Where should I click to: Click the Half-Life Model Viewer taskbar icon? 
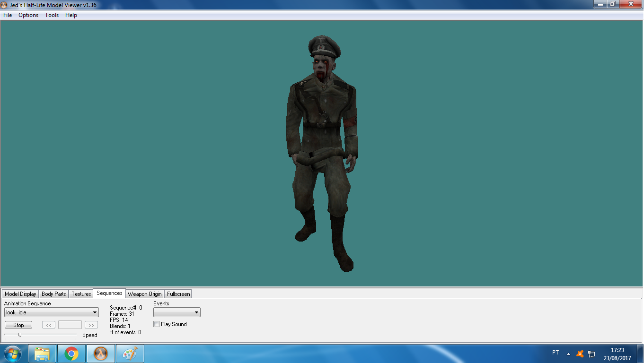click(x=101, y=354)
